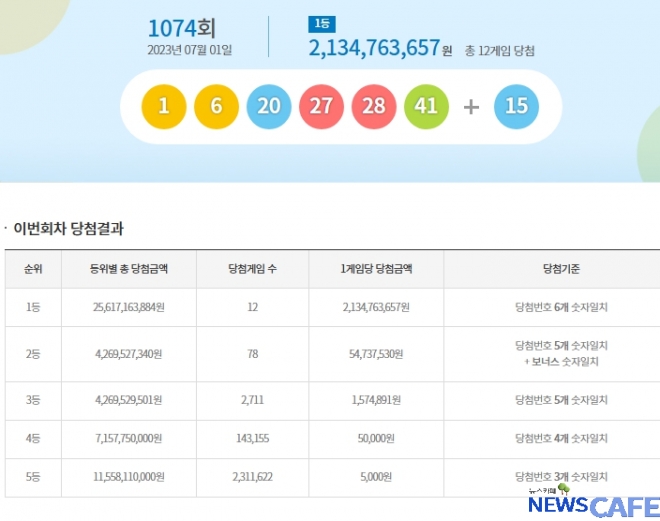
Task: Select the red number 28 ball
Action: point(374,106)
